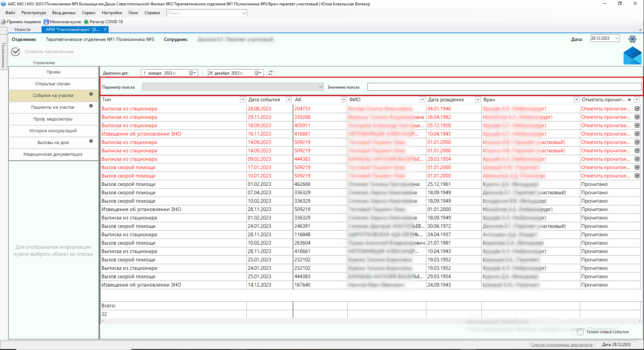Open the Тип column filter dropdown
Image resolution: width=644 pixels, height=350 pixels.
(x=243, y=100)
